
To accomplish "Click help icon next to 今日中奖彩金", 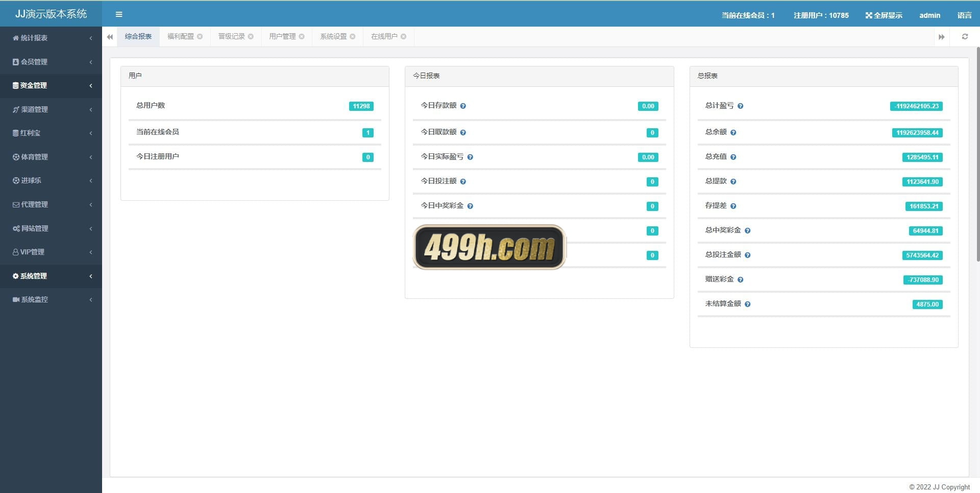I will (x=470, y=206).
